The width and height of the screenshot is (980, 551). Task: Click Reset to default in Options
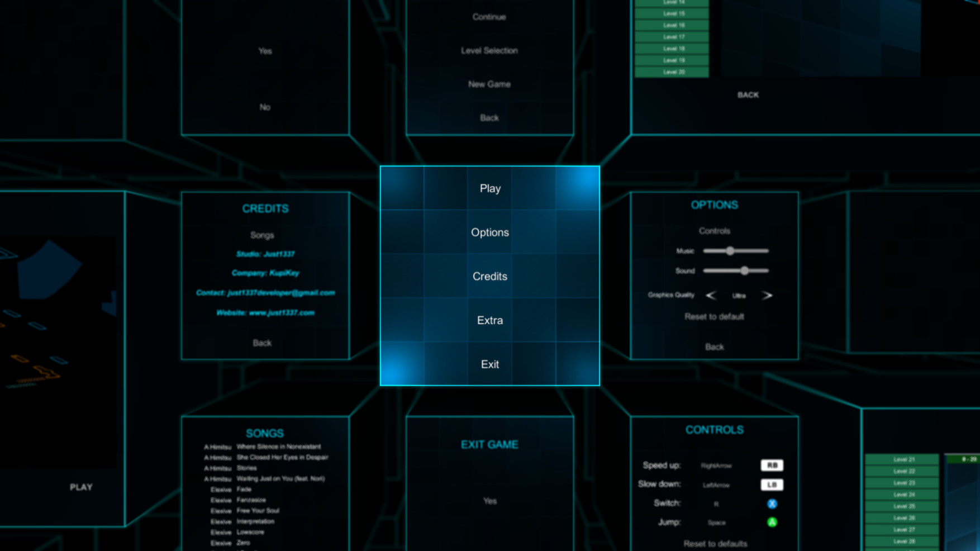(713, 316)
